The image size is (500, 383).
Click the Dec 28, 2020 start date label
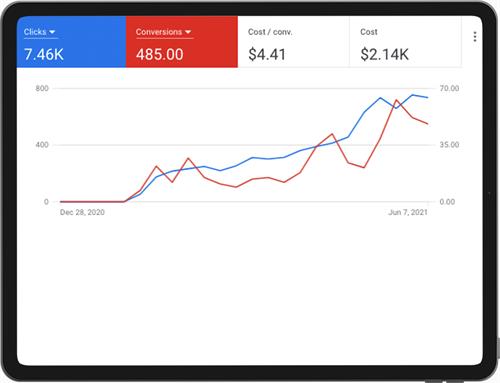tap(82, 212)
